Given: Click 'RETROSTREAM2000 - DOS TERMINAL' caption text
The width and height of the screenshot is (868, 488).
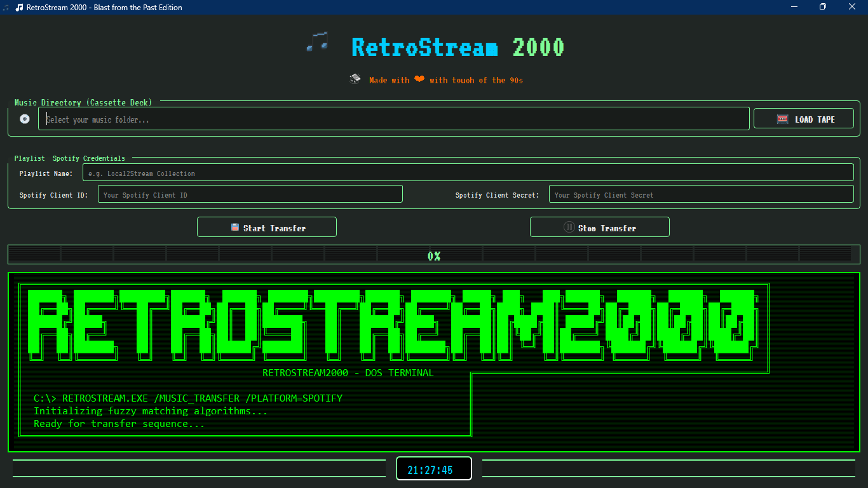Looking at the screenshot, I should point(348,373).
